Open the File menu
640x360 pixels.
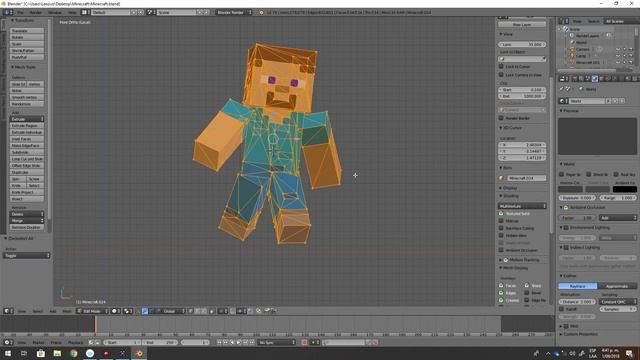tap(20, 13)
